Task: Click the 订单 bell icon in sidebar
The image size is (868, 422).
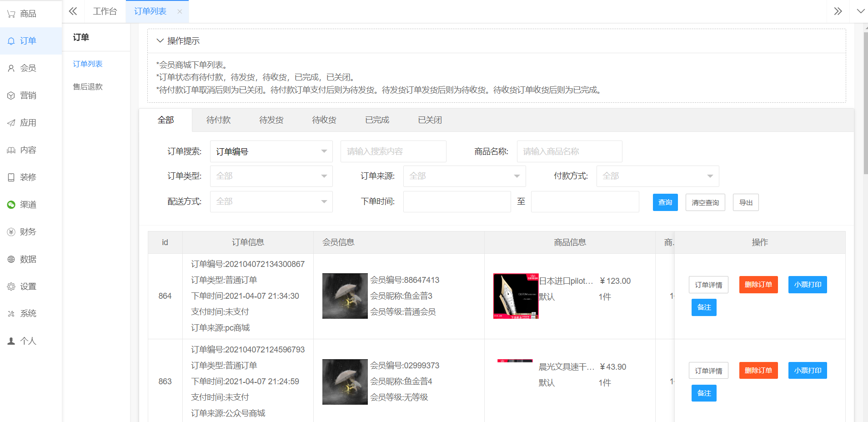Action: (x=11, y=41)
